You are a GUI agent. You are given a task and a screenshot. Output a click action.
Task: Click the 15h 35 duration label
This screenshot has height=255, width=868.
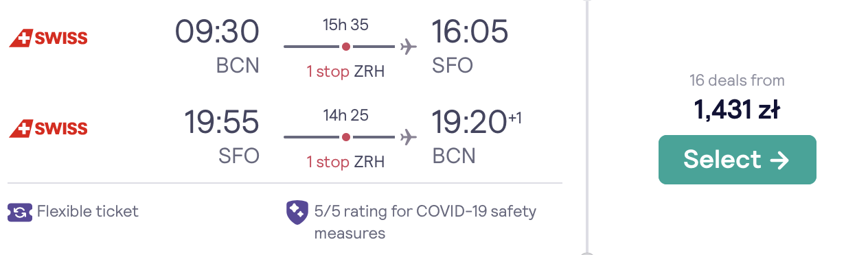(x=346, y=25)
